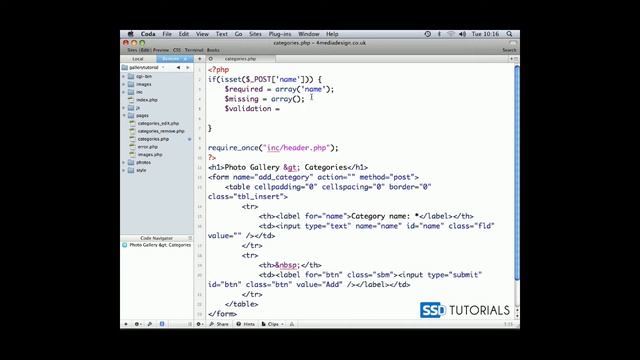Screen dimensions: 640x360
Task: Click the Code Navigator header
Action: click(157, 238)
